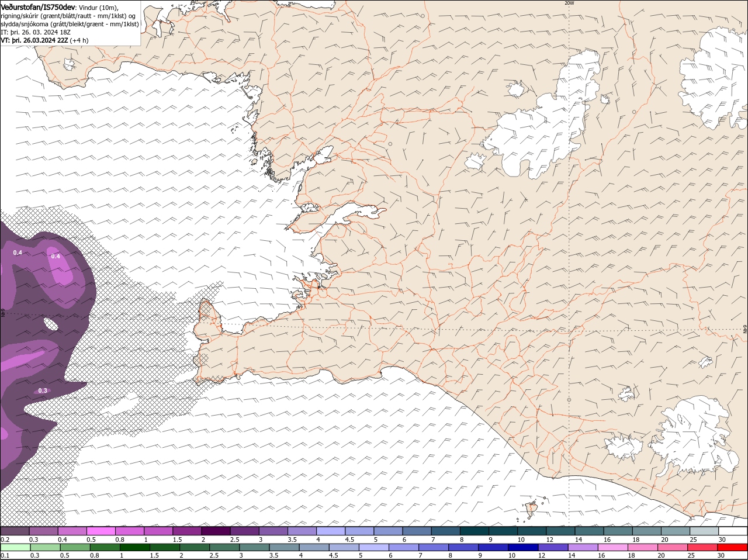The width and height of the screenshot is (748, 560).
Task: Click the 'IT: þri. 26. 03. 2024 18Z' line
Action: 36,32
